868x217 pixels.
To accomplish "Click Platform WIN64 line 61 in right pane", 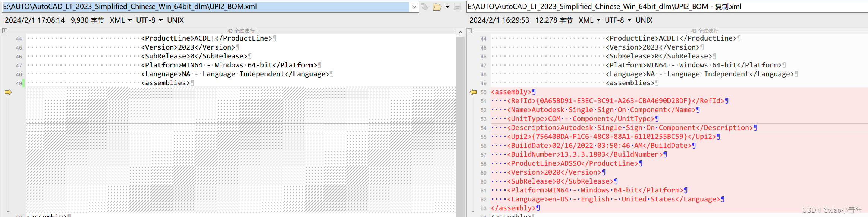I will click(595, 190).
